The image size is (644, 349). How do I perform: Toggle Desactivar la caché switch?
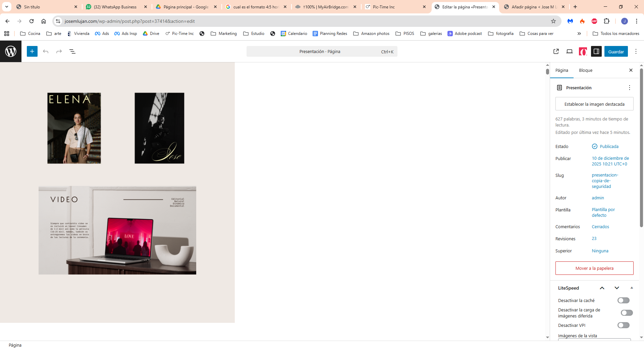coord(624,300)
